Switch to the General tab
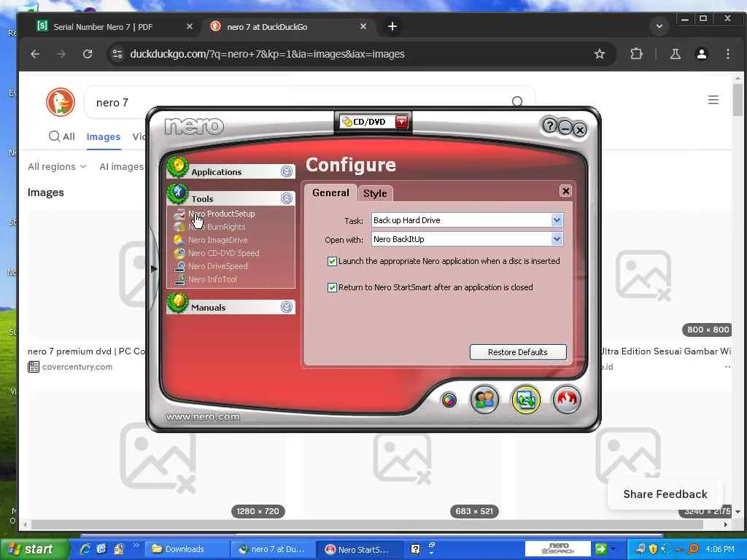 (x=330, y=192)
